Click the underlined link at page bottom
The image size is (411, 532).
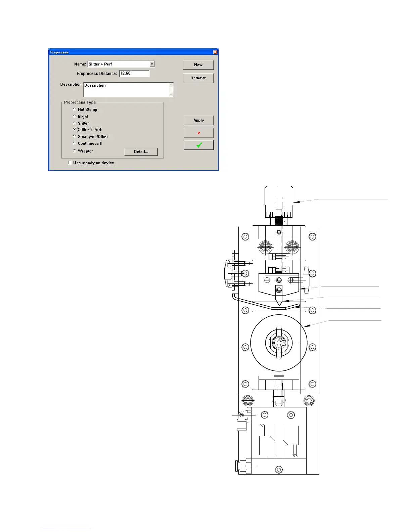click(x=66, y=529)
